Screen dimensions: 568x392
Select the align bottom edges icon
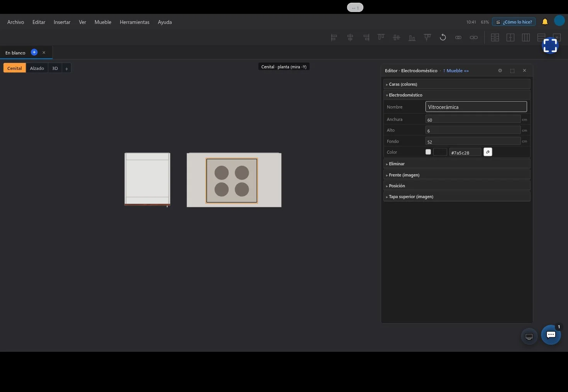[x=412, y=37]
